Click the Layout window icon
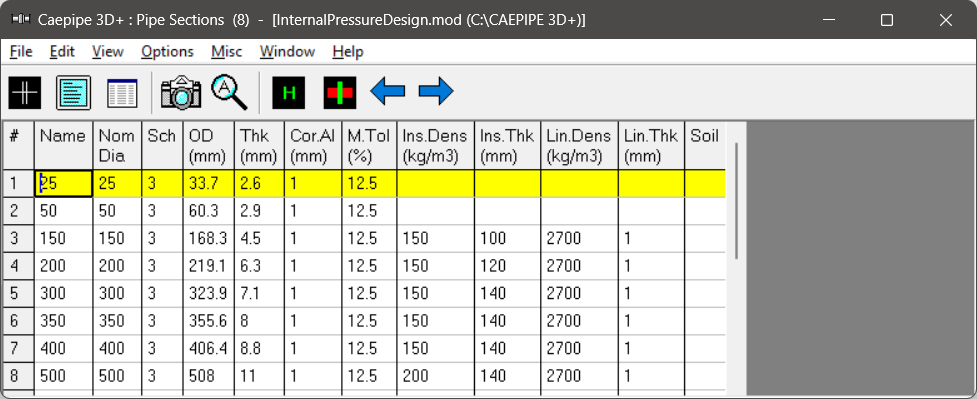Viewport: 977px width, 399px height. coord(74,93)
